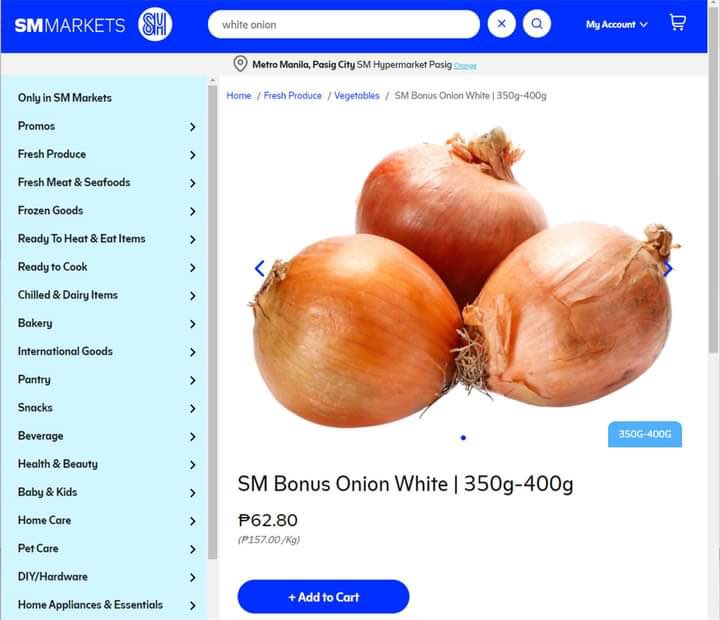Open Fresh Produce breadcrumb link
The image size is (720, 620).
click(292, 96)
